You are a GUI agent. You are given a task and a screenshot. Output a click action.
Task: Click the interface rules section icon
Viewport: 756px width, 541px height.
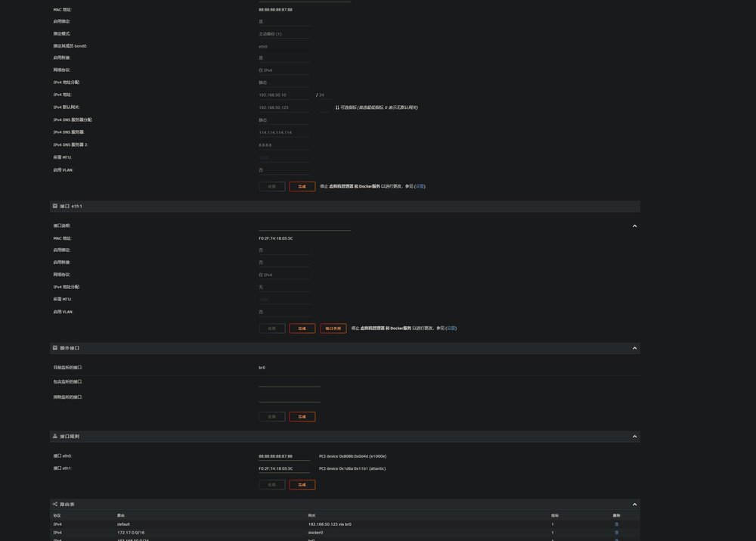55,437
